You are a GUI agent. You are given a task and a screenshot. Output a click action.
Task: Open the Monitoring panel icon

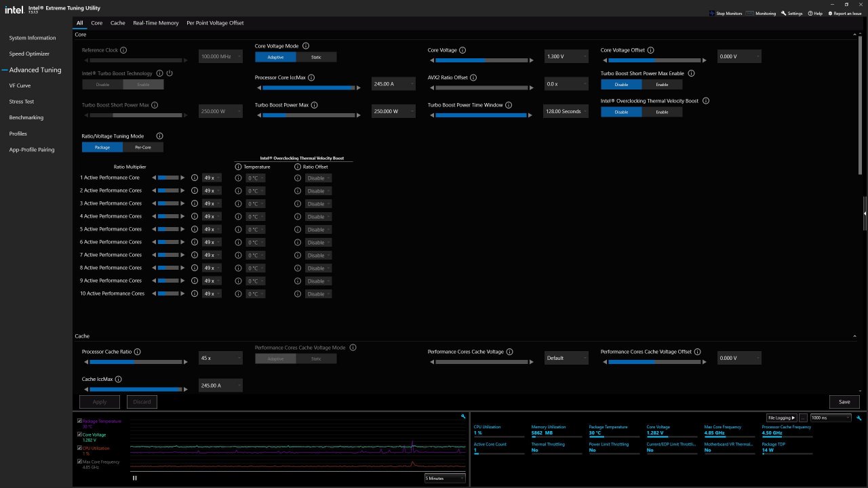tap(751, 13)
